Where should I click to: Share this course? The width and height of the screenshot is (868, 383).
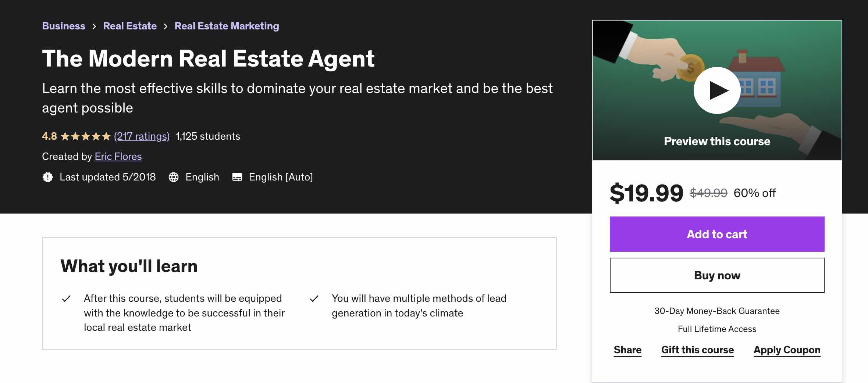[x=627, y=350]
